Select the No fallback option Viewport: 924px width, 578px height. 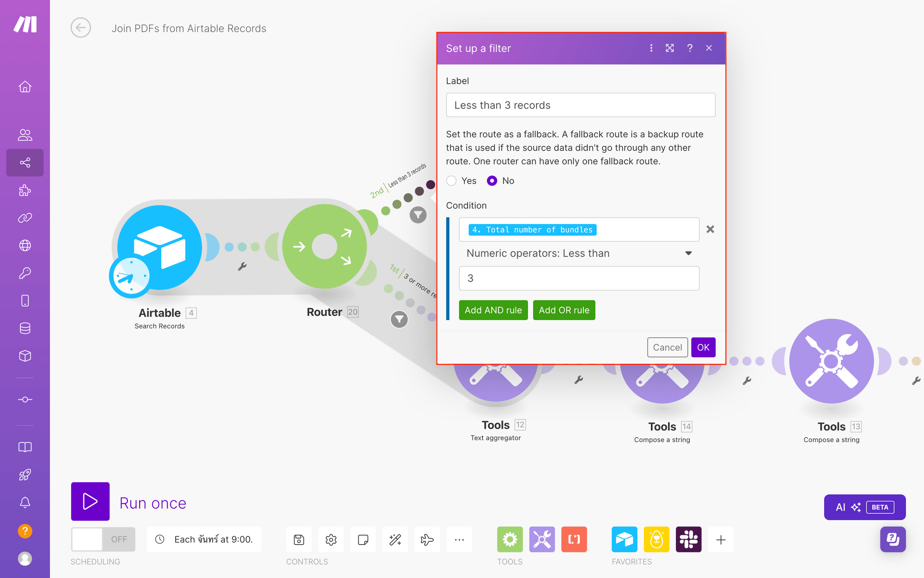(492, 181)
